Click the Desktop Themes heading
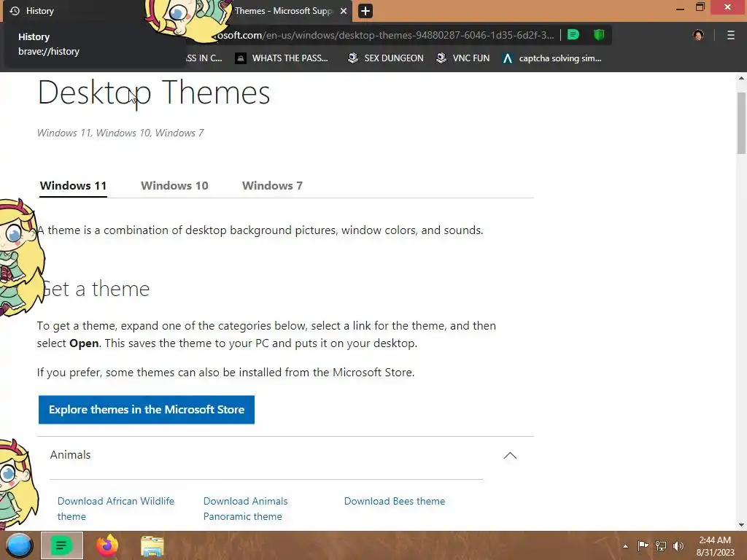Screen dimensions: 747x560 154,93
